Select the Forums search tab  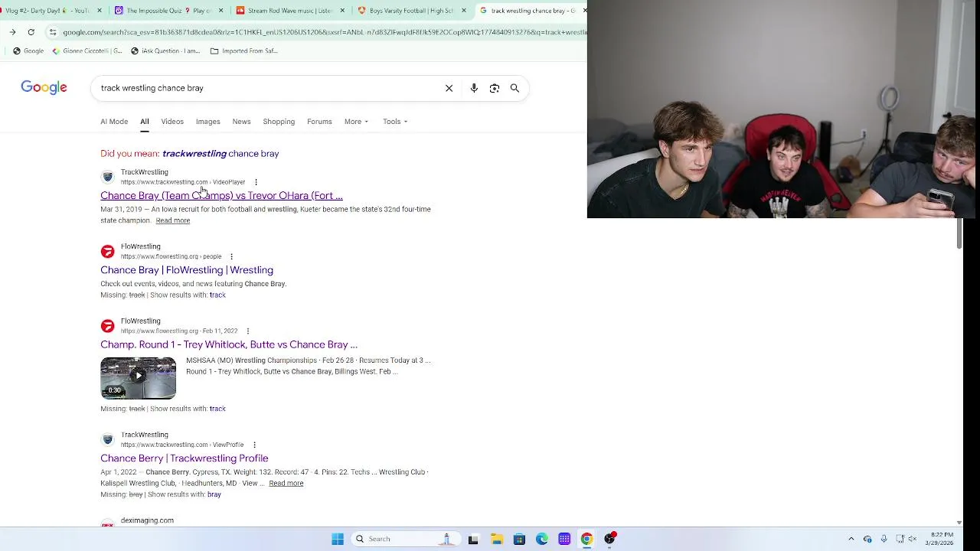pos(319,122)
